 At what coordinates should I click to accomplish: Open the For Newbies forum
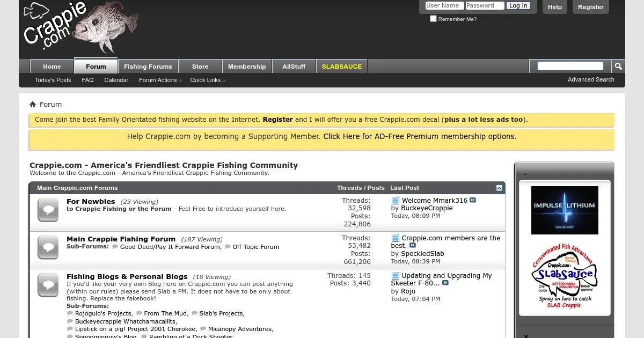(x=91, y=201)
